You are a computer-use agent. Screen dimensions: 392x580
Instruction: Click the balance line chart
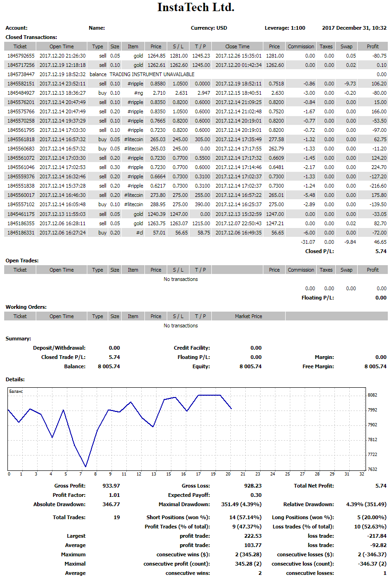click(187, 429)
